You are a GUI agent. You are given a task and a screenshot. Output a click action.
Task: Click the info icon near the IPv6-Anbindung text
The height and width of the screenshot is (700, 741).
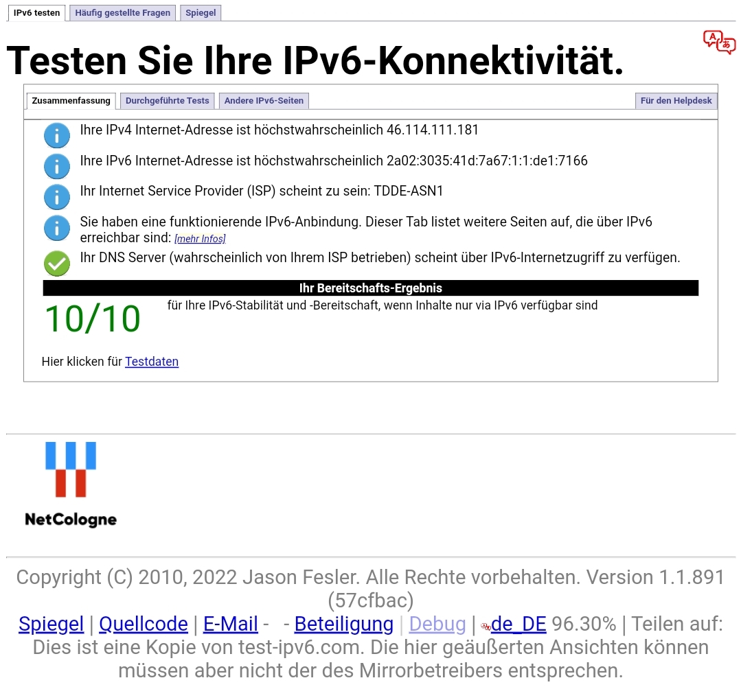pos(56,228)
